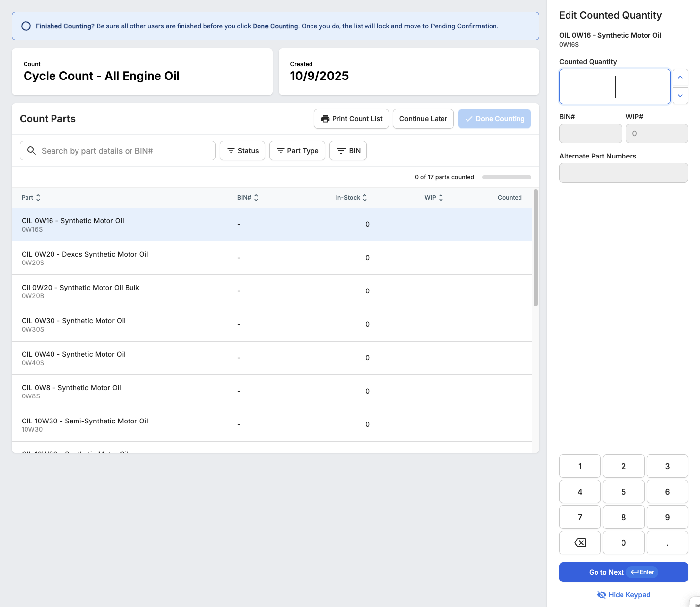Image resolution: width=700 pixels, height=607 pixels.
Task: Click the upward stepper arrow beside Counted Quantity
Action: pos(680,77)
